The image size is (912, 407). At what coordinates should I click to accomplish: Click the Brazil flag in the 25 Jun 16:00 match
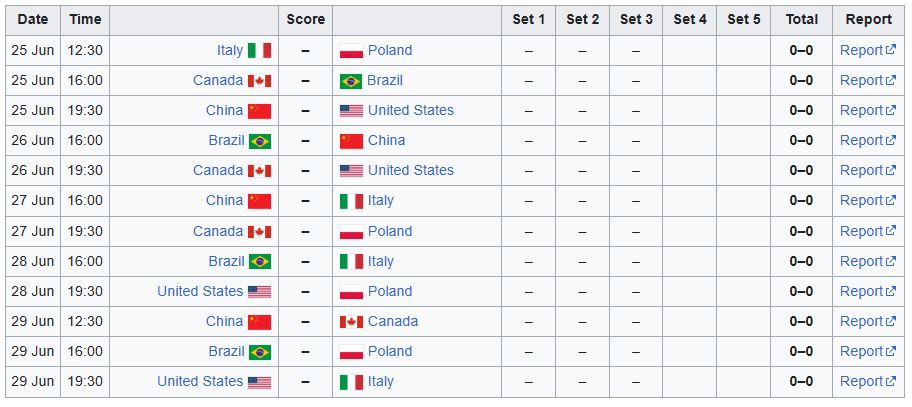[351, 81]
